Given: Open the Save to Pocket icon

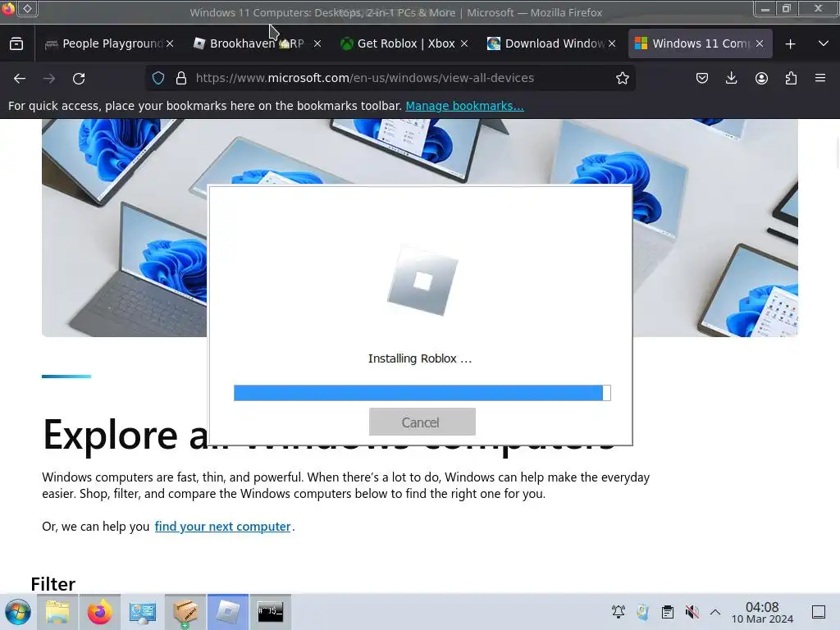Looking at the screenshot, I should click(x=702, y=78).
